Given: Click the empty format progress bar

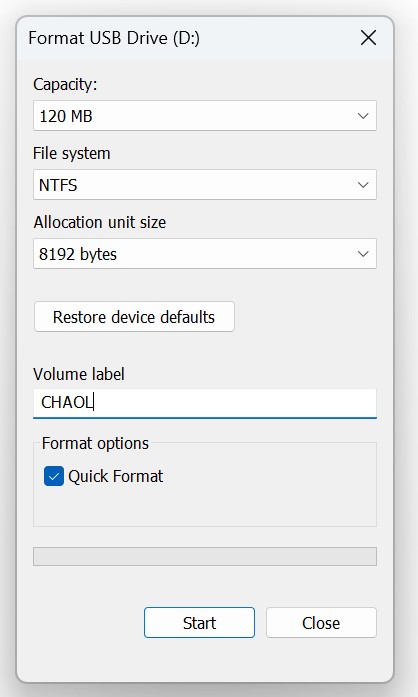Looking at the screenshot, I should click(205, 556).
